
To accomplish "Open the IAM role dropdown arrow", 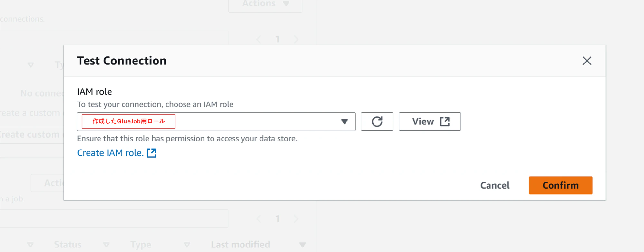I will point(344,121).
